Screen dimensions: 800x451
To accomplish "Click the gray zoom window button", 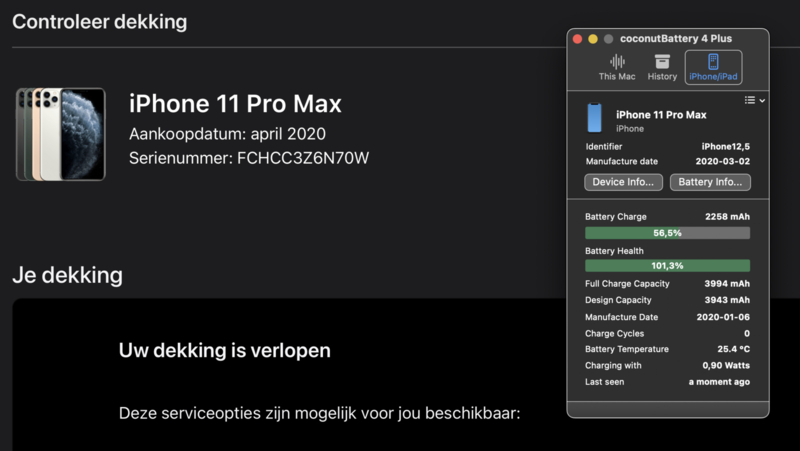I will (608, 39).
